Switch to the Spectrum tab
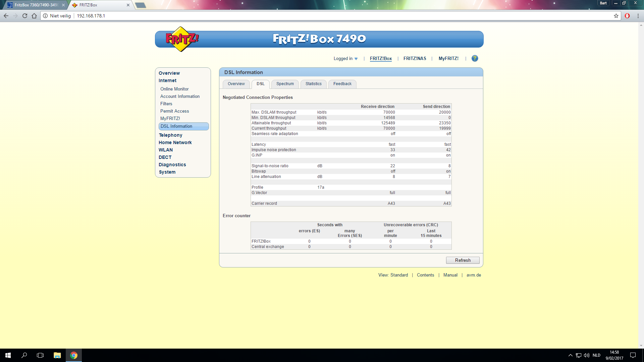This screenshot has height=362, width=644. pos(285,84)
